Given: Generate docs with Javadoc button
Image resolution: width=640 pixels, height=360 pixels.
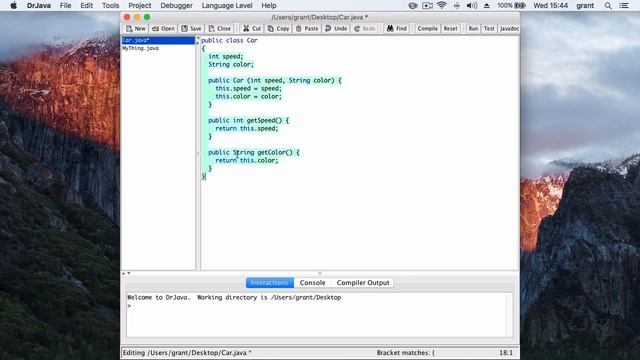Looking at the screenshot, I should coord(509,29).
